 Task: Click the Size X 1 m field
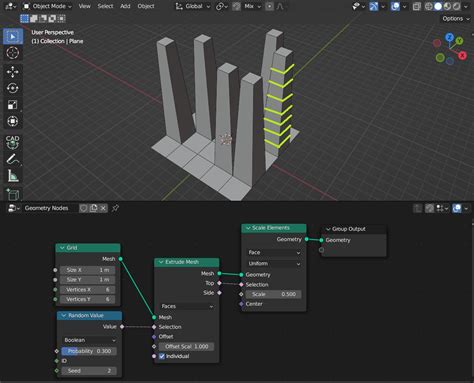coord(88,270)
